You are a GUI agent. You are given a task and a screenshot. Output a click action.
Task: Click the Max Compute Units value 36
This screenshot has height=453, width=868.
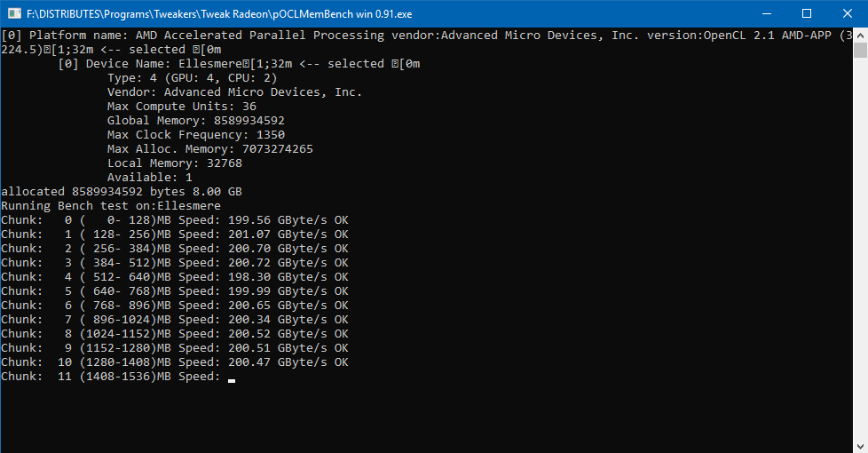(249, 107)
